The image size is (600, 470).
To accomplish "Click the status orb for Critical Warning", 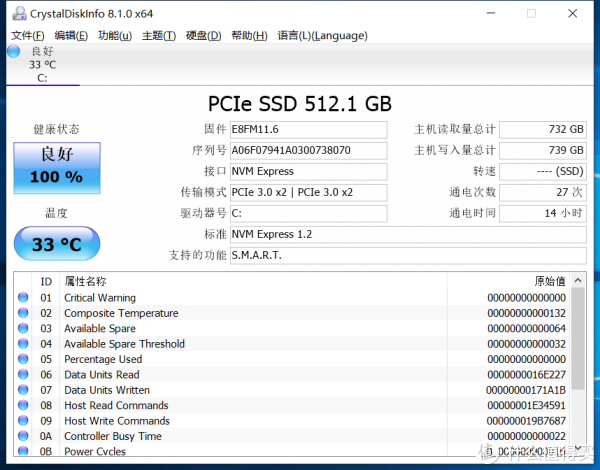I will (x=23, y=297).
